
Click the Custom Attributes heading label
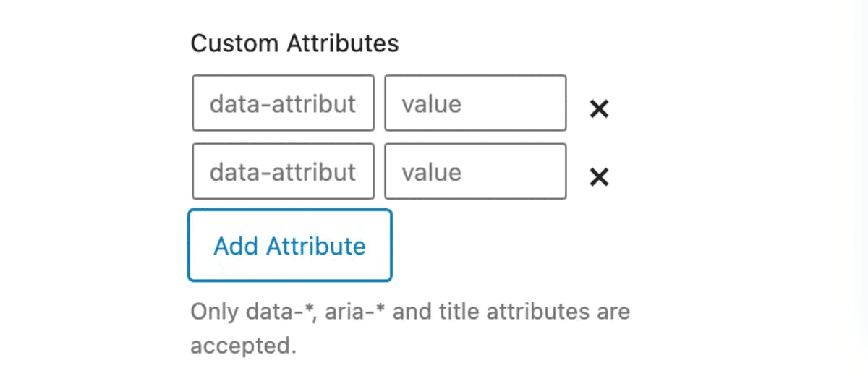(294, 43)
